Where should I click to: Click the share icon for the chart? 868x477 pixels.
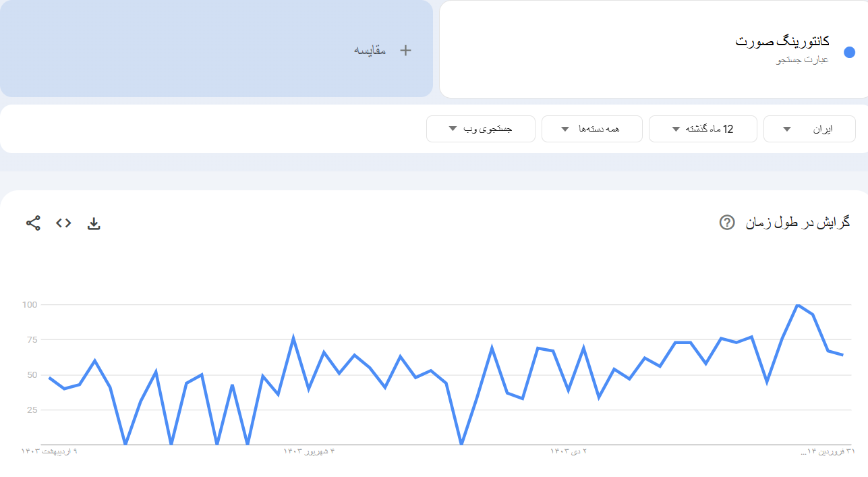pyautogui.click(x=33, y=223)
